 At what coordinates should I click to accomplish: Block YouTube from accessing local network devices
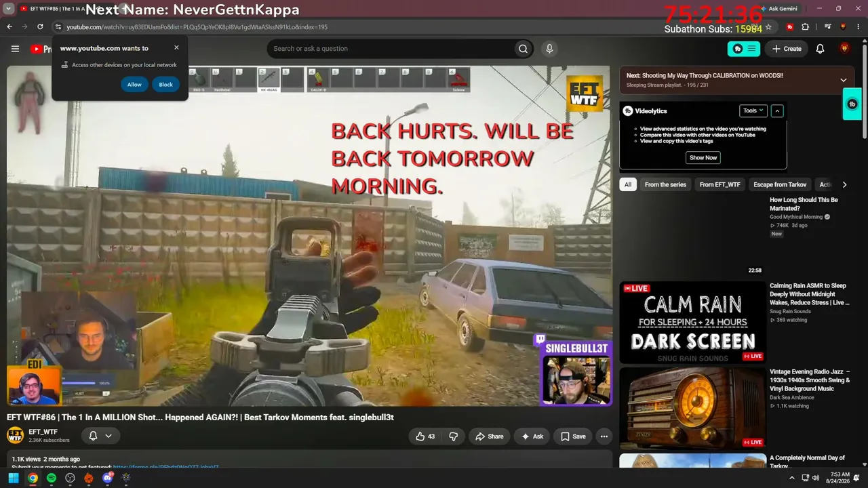165,85
